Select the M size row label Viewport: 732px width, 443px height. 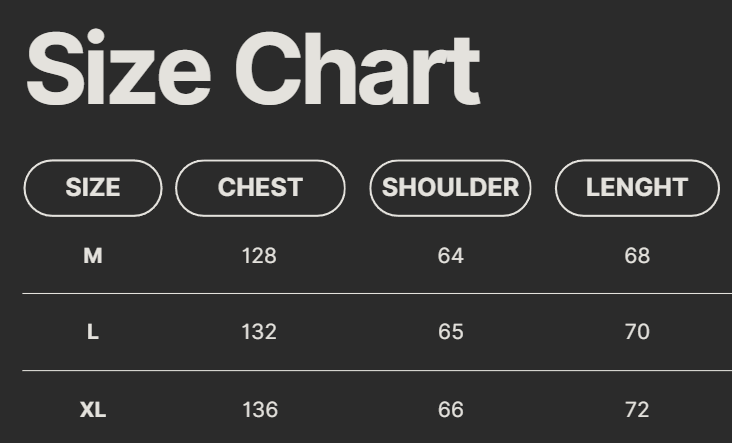[93, 256]
